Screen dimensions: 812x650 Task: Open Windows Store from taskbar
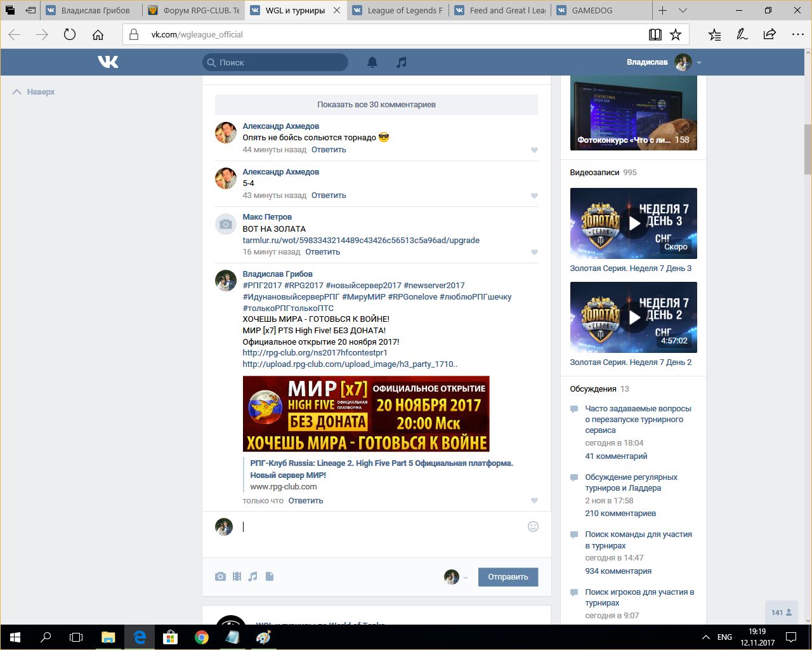pos(170,637)
